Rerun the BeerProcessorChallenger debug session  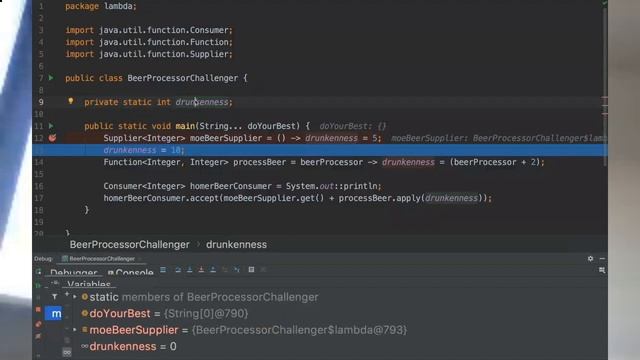(38, 272)
